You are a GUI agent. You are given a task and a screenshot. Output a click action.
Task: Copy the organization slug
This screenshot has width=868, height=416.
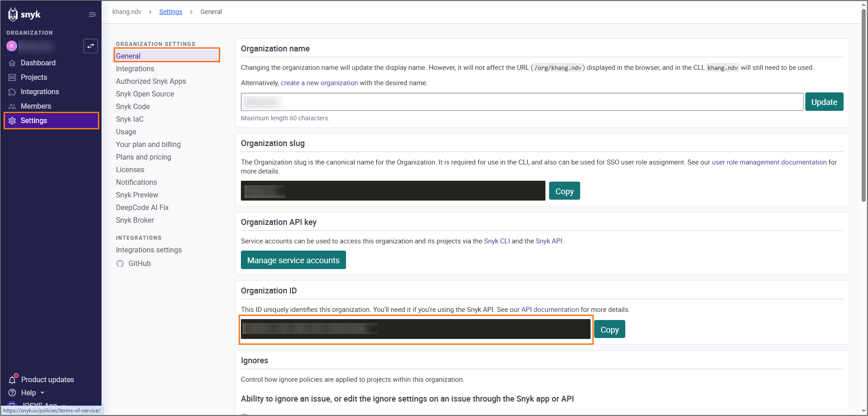pos(564,191)
